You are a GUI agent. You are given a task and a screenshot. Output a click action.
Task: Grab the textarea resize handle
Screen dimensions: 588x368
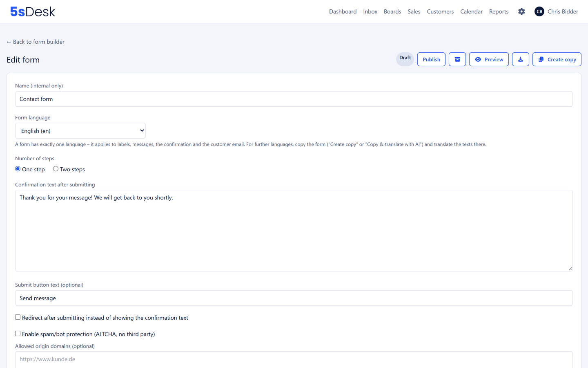pos(570,269)
